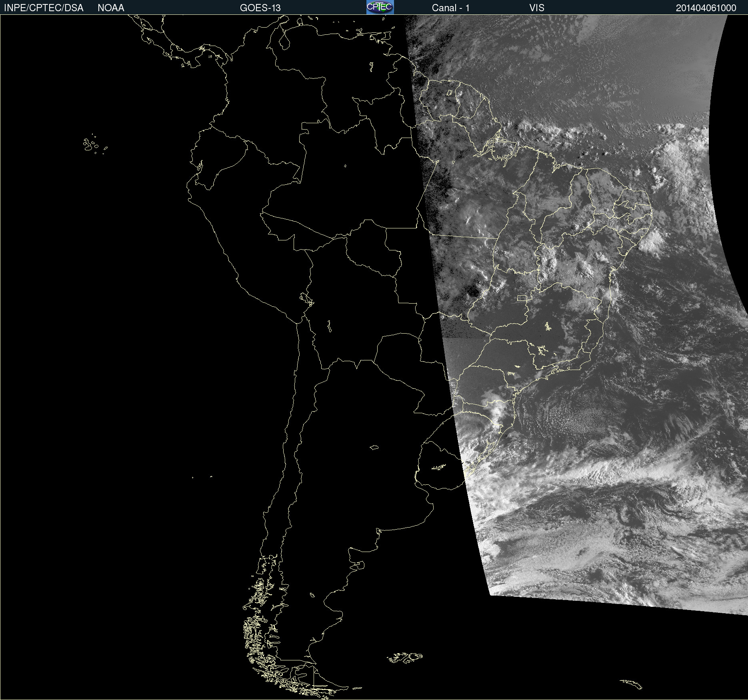Click the GOES-13 satellite label
Viewport: 748px width, 700px height.
click(x=260, y=8)
